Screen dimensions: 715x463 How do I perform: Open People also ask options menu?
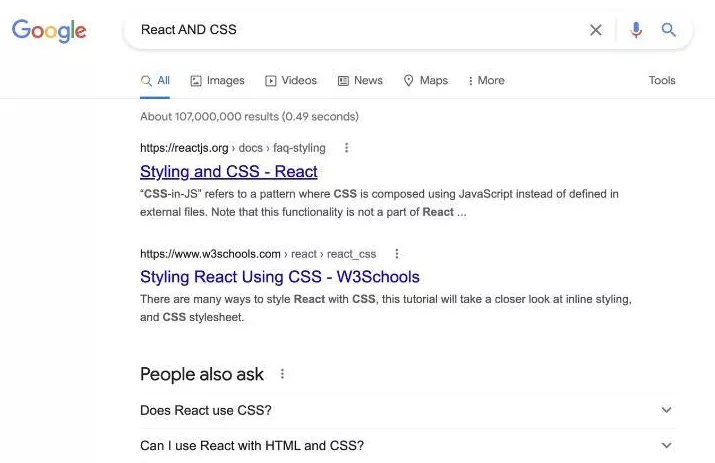tap(282, 374)
